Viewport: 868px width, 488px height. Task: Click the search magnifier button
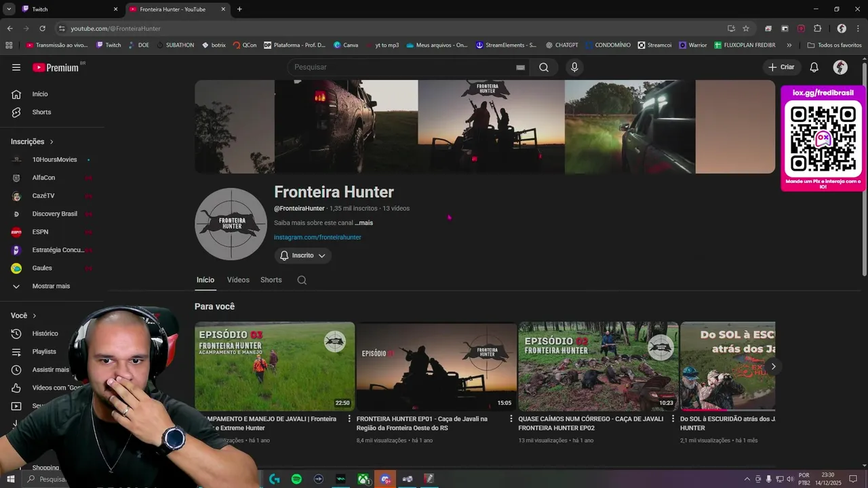(544, 67)
